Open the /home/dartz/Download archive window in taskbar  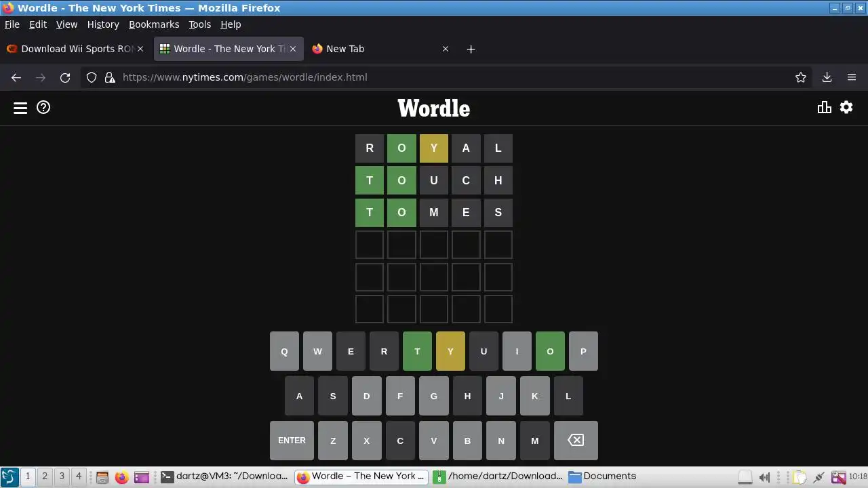point(498,476)
